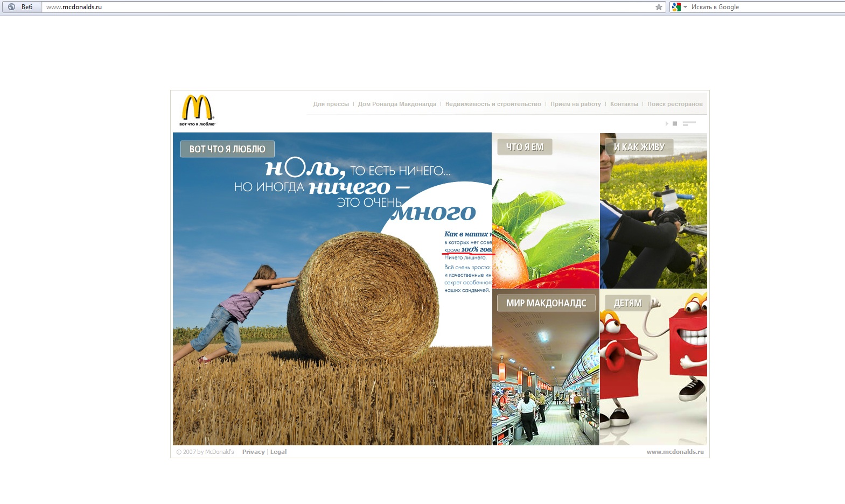Click the 'много' headline word
The height and width of the screenshot is (504, 845).
(434, 213)
